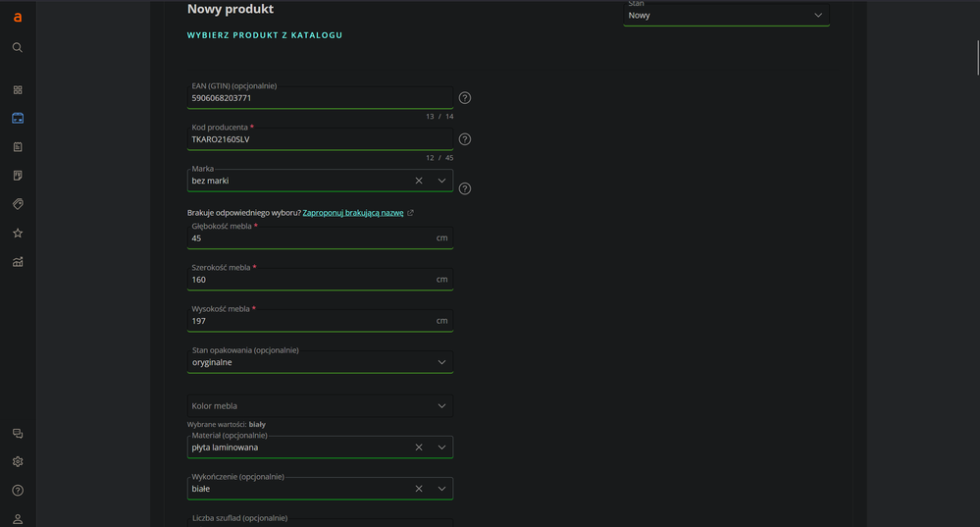Expand the Stan dropdown showing Nowy
The image size is (980, 527).
click(x=726, y=15)
